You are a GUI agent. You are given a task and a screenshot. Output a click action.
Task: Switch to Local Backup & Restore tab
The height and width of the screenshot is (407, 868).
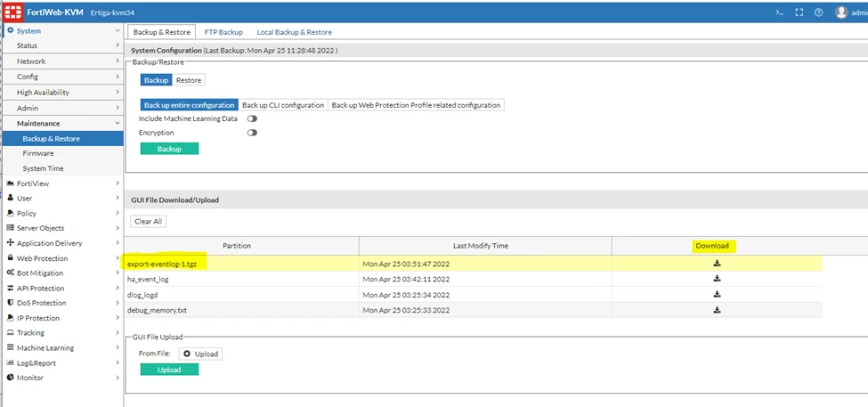295,32
